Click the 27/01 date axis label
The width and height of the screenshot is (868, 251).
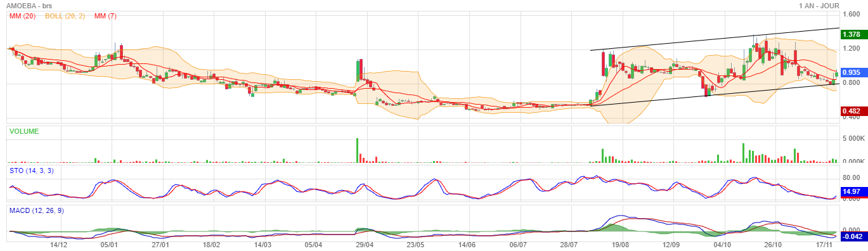coord(160,244)
